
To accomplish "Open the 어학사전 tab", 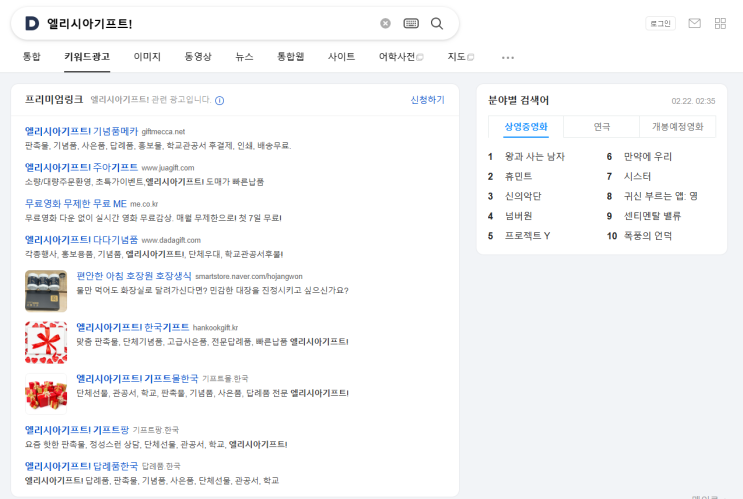I will 401,57.
